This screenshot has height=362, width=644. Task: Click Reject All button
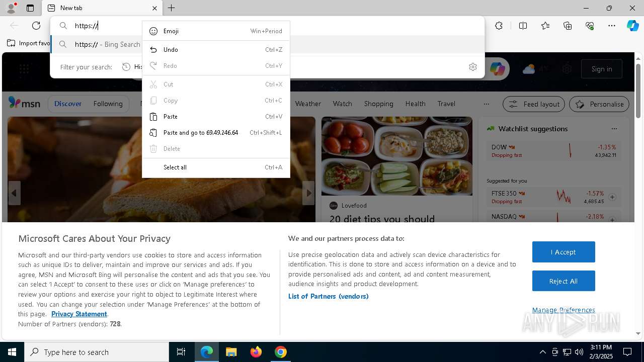pyautogui.click(x=563, y=281)
